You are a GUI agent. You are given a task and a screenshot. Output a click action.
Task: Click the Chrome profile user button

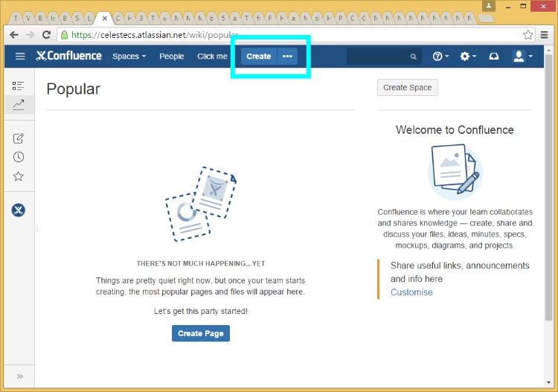coord(489,6)
